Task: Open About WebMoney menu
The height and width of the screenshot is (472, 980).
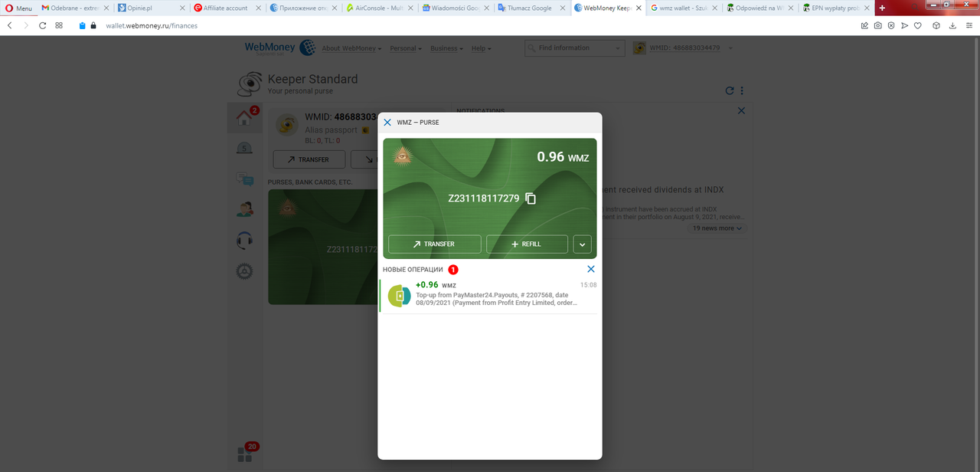Action: click(351, 48)
